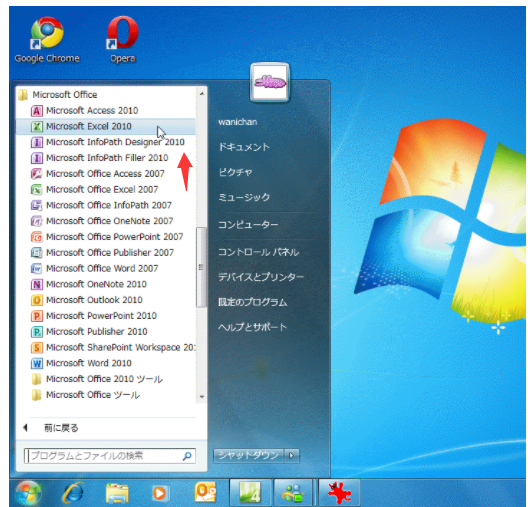This screenshot has width=530, height=507.
Task: Click the Office Access 2007 icon
Action: (x=37, y=174)
